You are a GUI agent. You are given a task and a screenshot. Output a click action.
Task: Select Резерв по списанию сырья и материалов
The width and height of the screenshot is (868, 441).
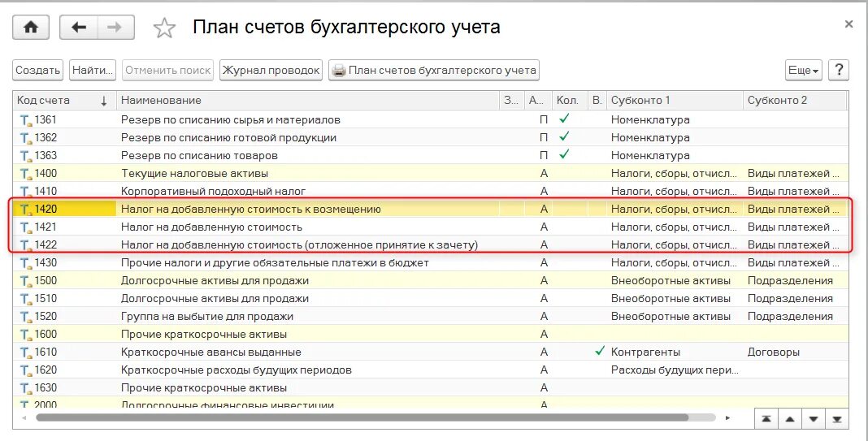point(230,120)
